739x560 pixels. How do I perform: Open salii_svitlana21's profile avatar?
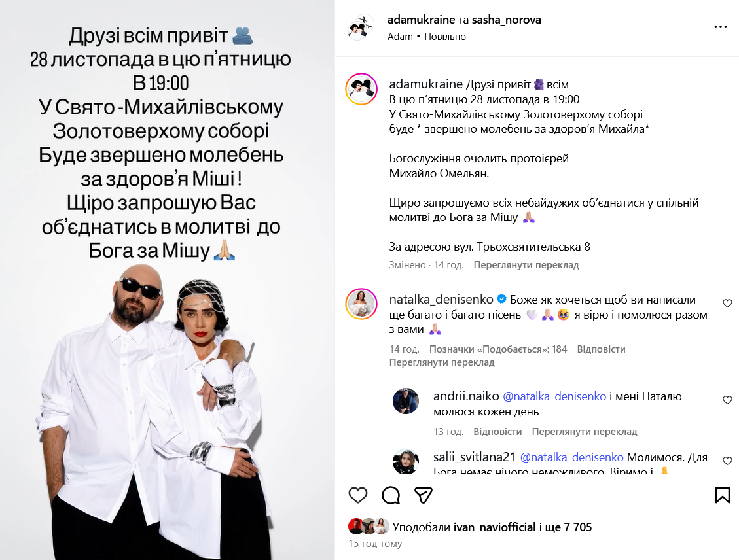coord(406,461)
